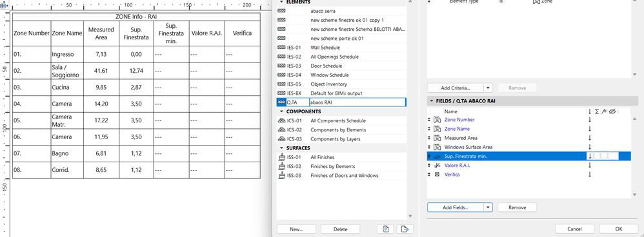Toggle sort order for Verifica field
The image size is (644, 237).
coord(590,175)
